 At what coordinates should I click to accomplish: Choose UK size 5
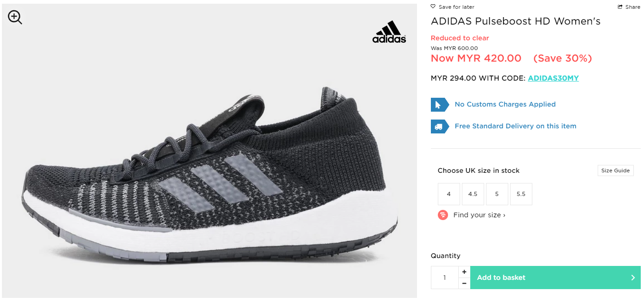497,194
